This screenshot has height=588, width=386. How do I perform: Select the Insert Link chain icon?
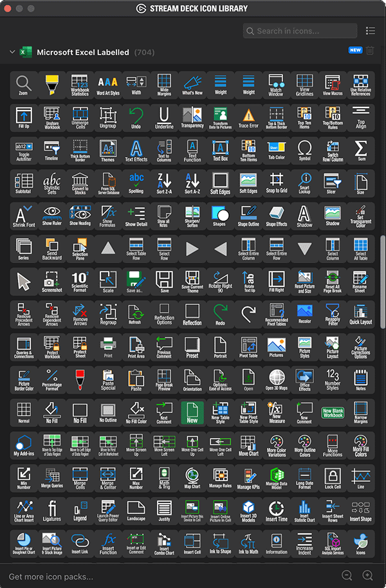click(x=80, y=544)
